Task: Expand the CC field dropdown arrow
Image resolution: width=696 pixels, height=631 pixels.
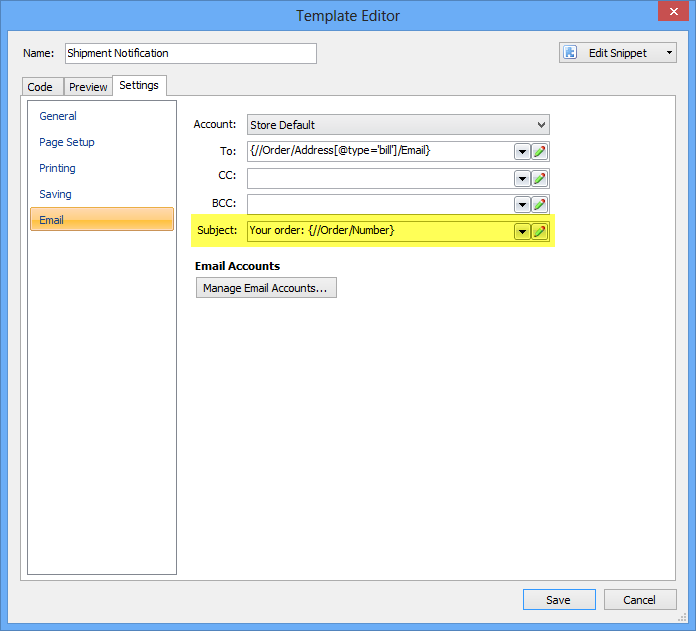Action: 521,178
